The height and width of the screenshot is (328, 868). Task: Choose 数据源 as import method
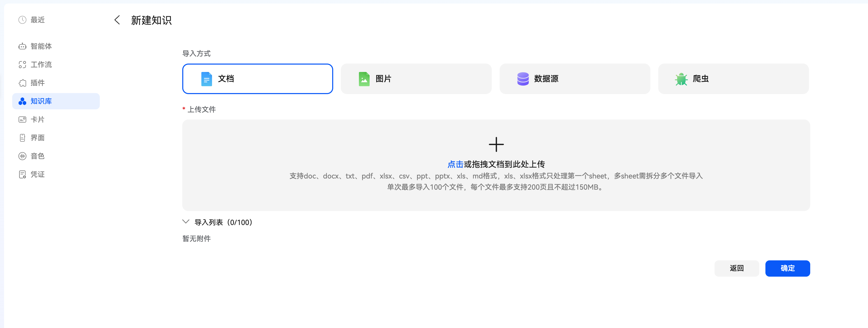pyautogui.click(x=575, y=79)
